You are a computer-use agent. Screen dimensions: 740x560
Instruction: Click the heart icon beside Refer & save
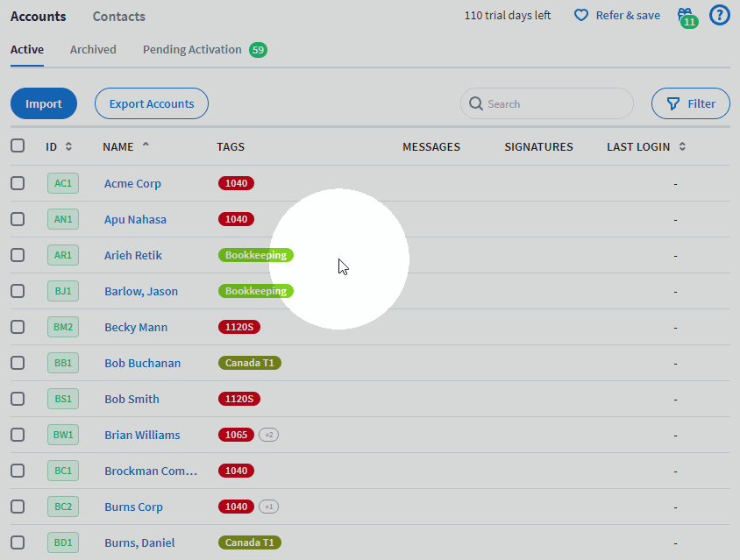[581, 16]
